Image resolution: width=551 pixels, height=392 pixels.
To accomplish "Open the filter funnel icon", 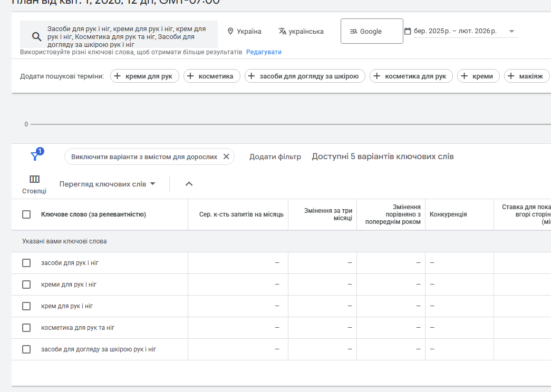I will coord(35,156).
